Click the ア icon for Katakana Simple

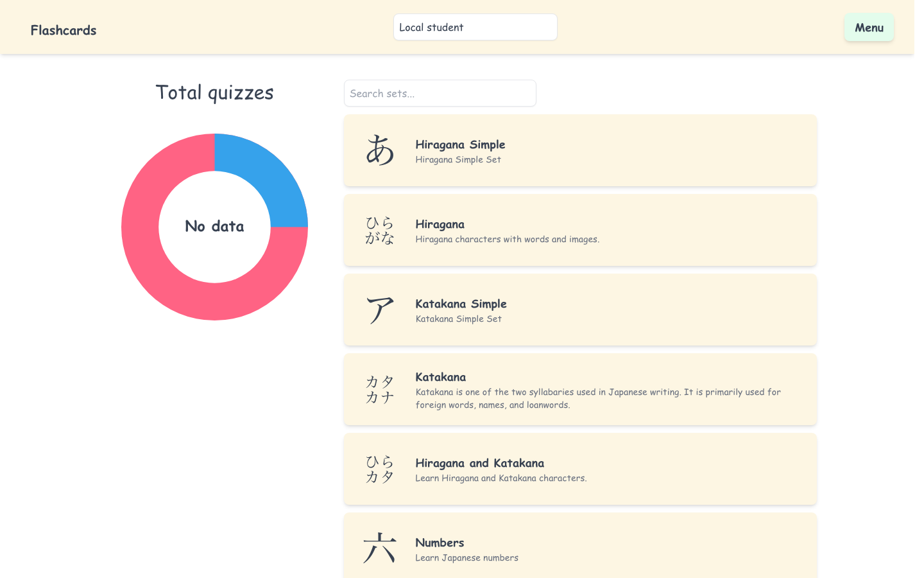[381, 309]
